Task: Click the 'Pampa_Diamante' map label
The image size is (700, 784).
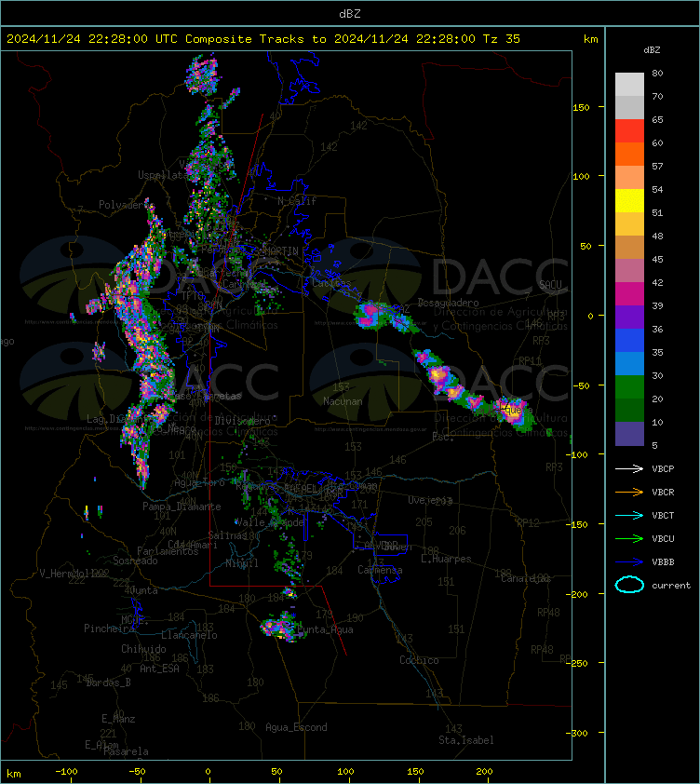Action: tap(182, 507)
